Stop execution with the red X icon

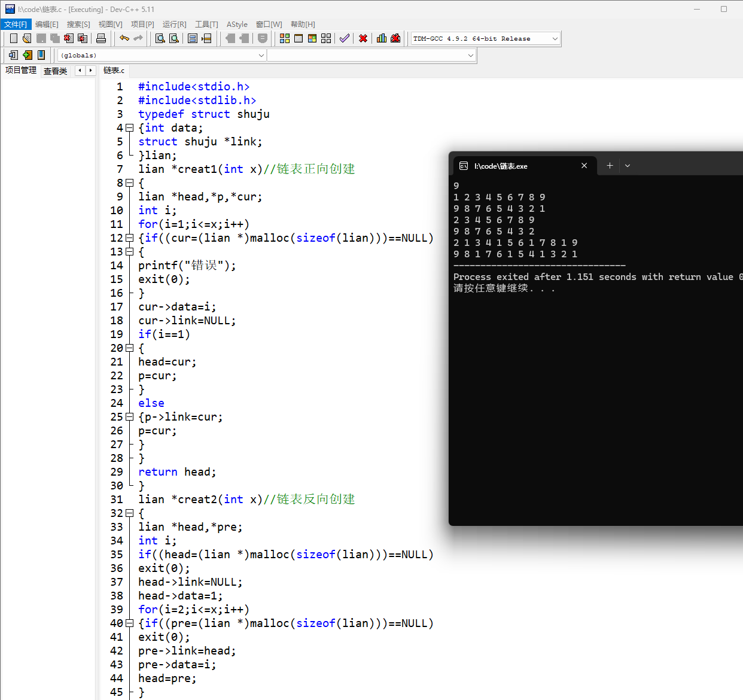pos(363,38)
